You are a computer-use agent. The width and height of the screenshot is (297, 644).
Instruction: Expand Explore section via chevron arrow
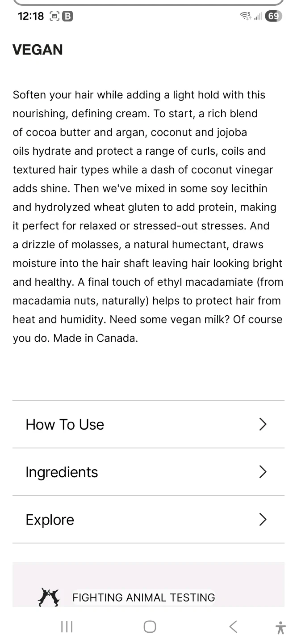(263, 520)
